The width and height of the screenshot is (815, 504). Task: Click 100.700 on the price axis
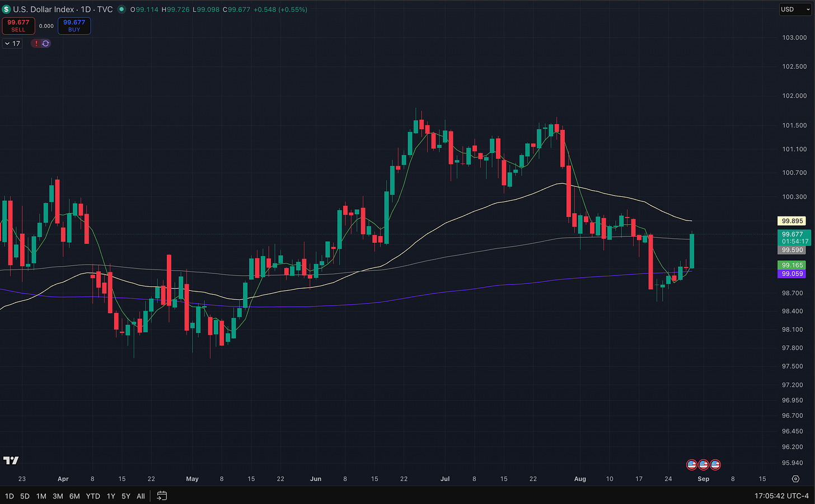(x=794, y=173)
